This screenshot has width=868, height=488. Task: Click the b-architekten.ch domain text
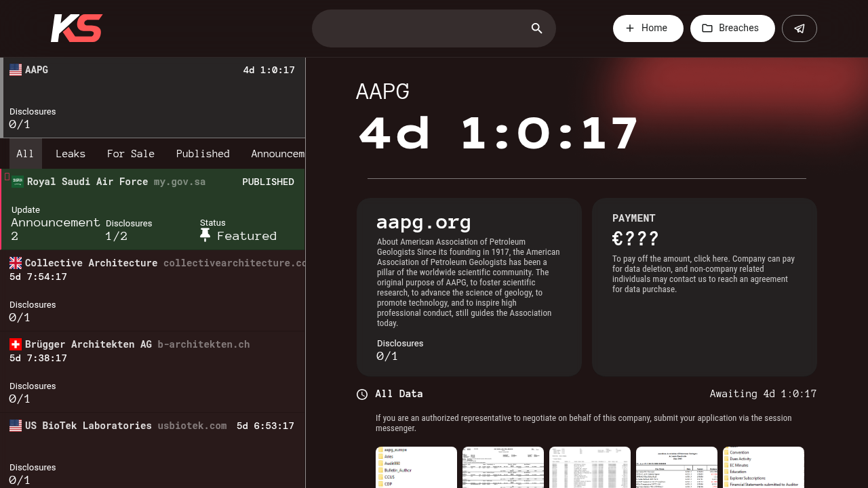203,344
